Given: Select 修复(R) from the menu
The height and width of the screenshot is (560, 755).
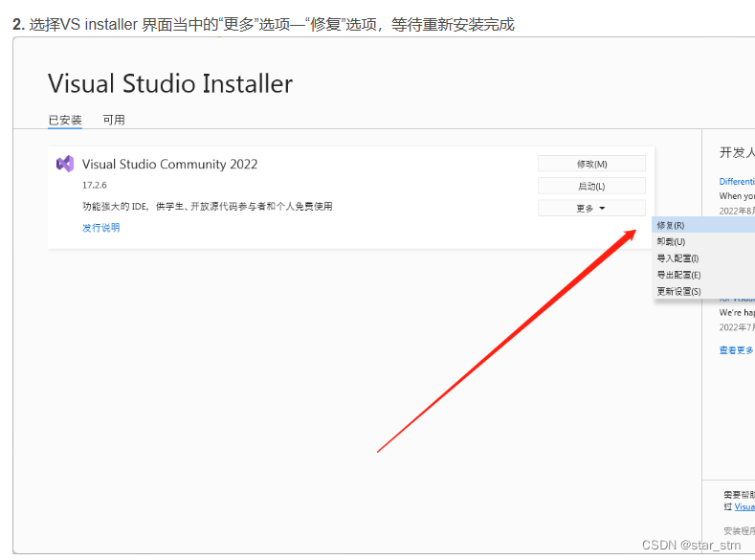Looking at the screenshot, I should point(703,225).
